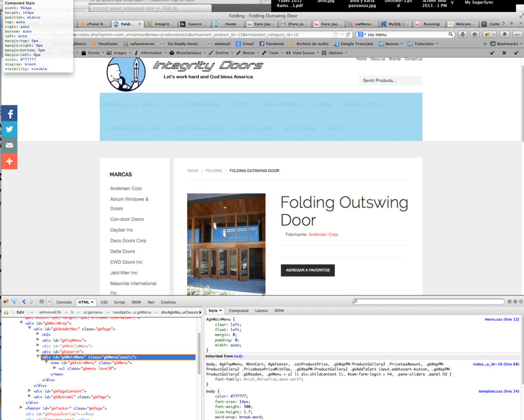Select gkMainMenu div row in HTML tree
The height and width of the screenshot is (420, 524).
pos(118,357)
